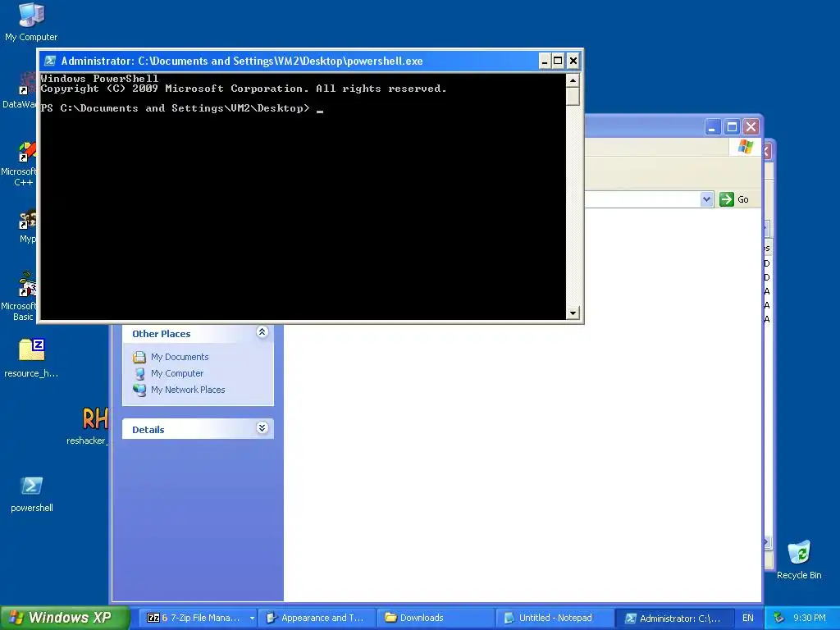Screen dimensions: 840x630
Task: Open the Recycle Bin
Action: pyautogui.click(x=799, y=559)
